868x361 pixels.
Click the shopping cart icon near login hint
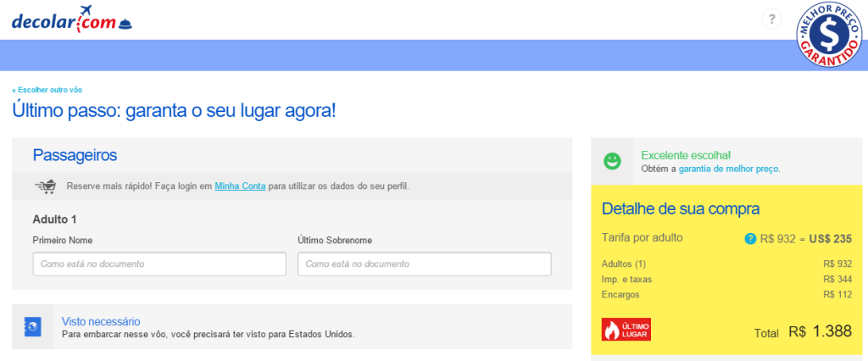click(x=46, y=186)
